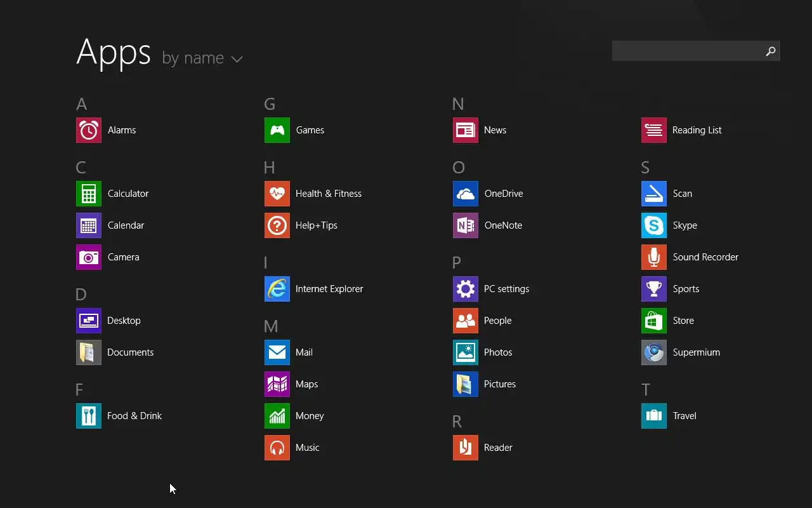This screenshot has width=812, height=508.
Task: Select the 'D' group letter header
Action: coord(81,295)
